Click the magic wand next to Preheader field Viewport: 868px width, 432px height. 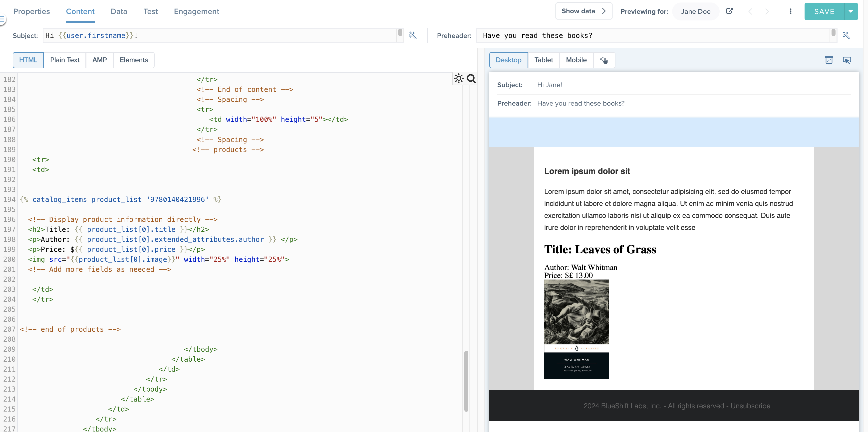point(846,35)
